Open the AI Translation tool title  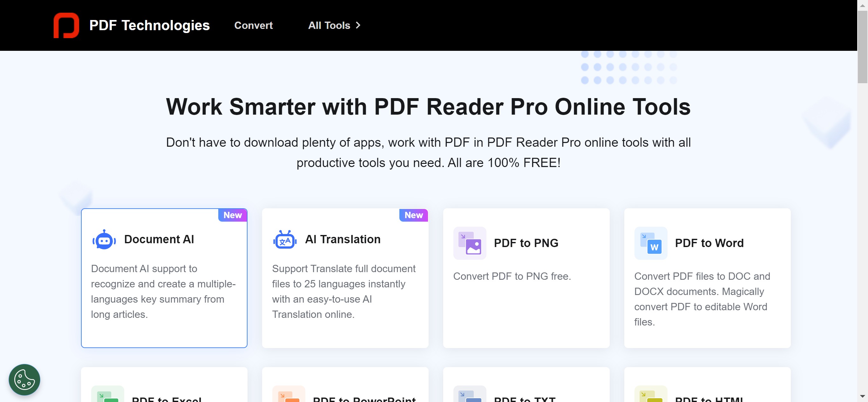[343, 239]
